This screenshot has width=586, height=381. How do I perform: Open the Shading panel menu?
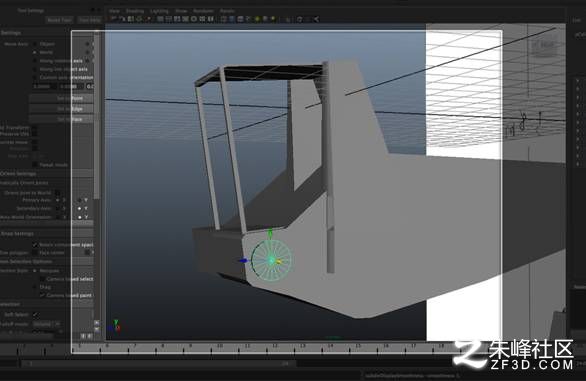tap(135, 11)
